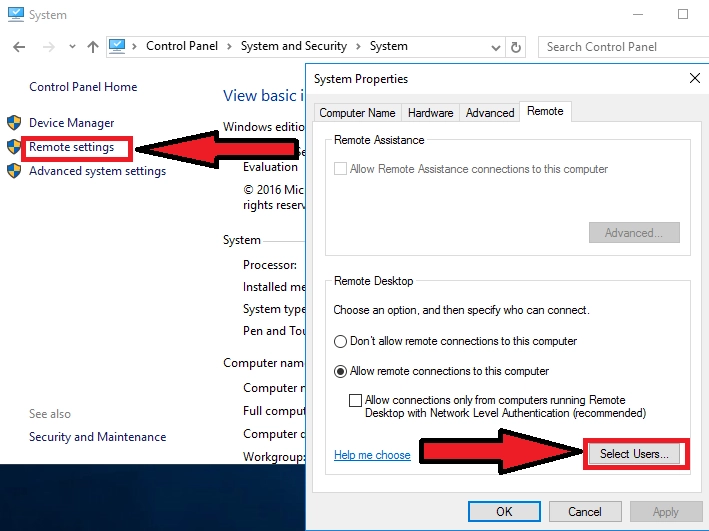The image size is (709, 531).
Task: Click the Search Control Panel field
Action: (x=620, y=47)
